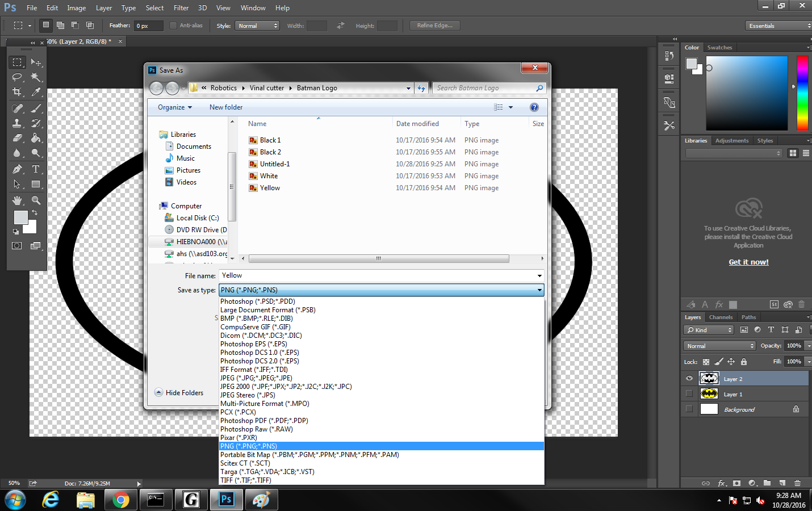Open Photoshop from the Windows taskbar
Screen dimensions: 812x511
pyautogui.click(x=226, y=499)
